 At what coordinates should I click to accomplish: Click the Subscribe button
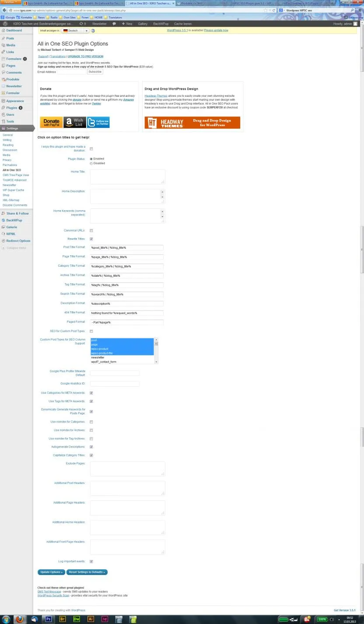tap(94, 72)
